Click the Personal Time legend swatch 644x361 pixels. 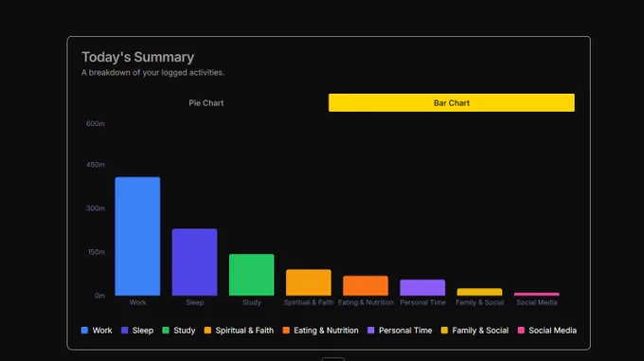click(x=371, y=330)
